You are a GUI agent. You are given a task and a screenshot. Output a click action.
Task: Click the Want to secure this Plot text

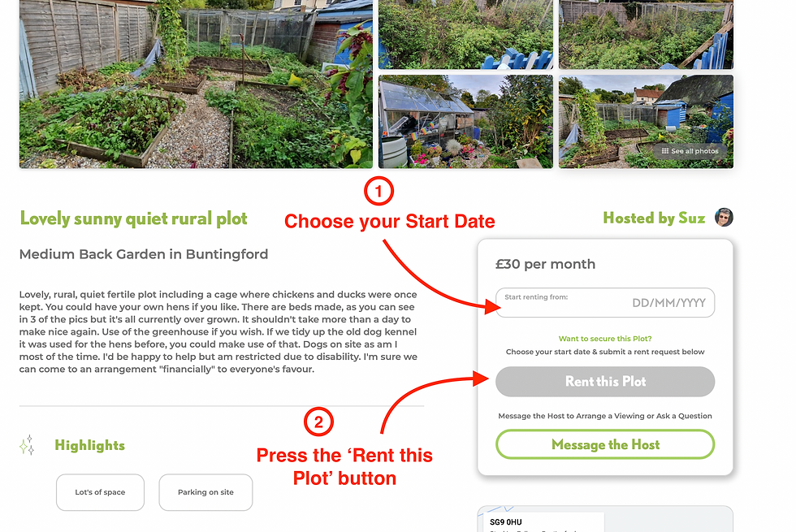[605, 339]
